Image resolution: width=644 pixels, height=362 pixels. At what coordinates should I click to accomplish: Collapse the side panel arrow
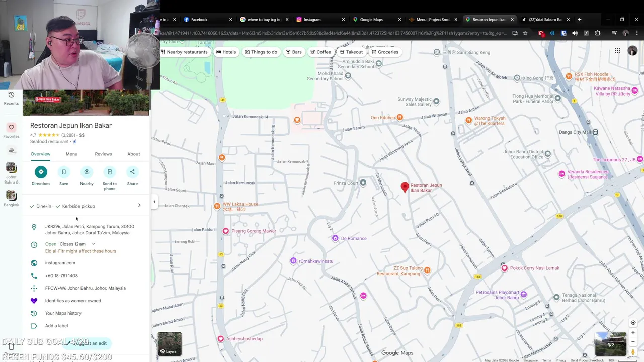pyautogui.click(x=154, y=202)
